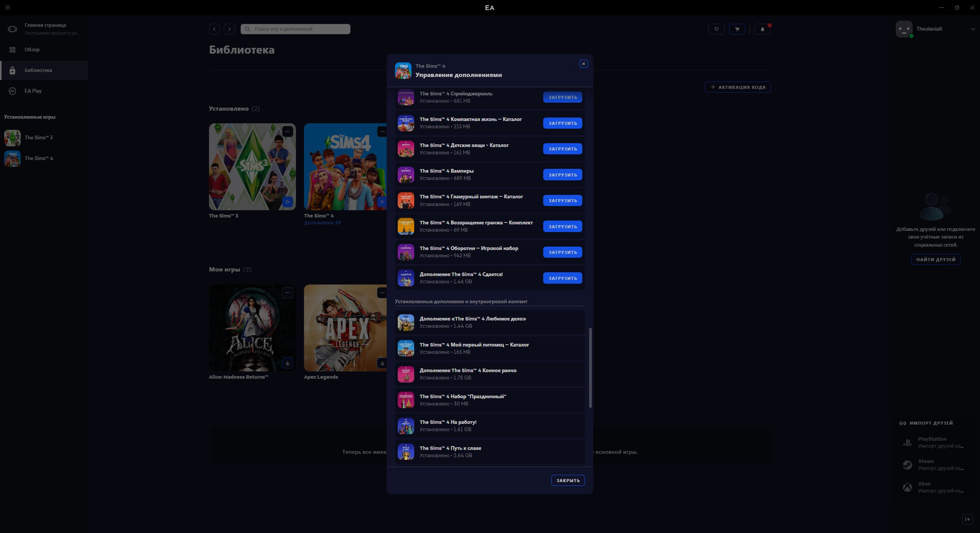The image size is (980, 533).
Task: Click the Theolanialli profile avatar
Action: (x=904, y=29)
